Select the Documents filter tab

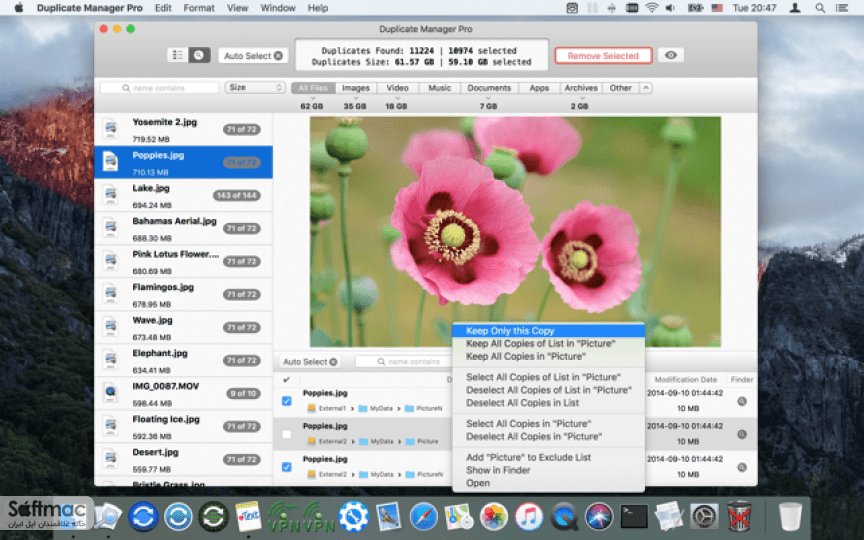click(489, 88)
